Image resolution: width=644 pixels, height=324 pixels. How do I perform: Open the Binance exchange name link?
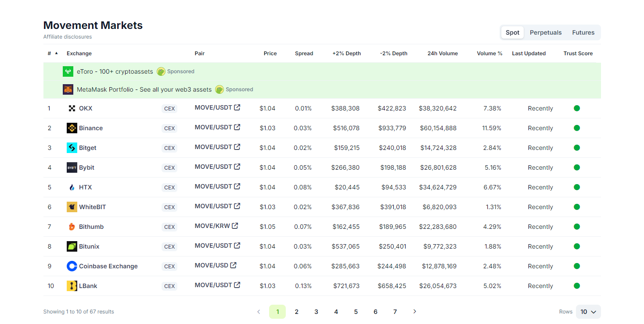(91, 128)
